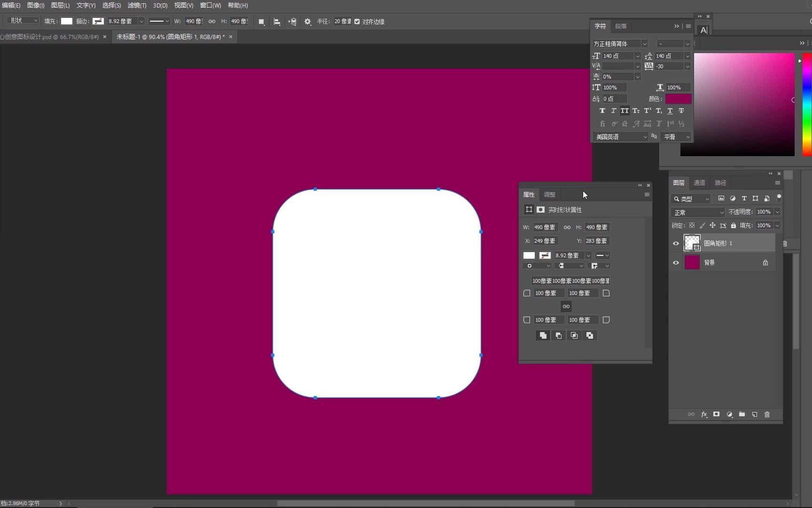Screen dimensions: 812x508
Task: Click the add layer style fx icon
Action: coord(704,414)
